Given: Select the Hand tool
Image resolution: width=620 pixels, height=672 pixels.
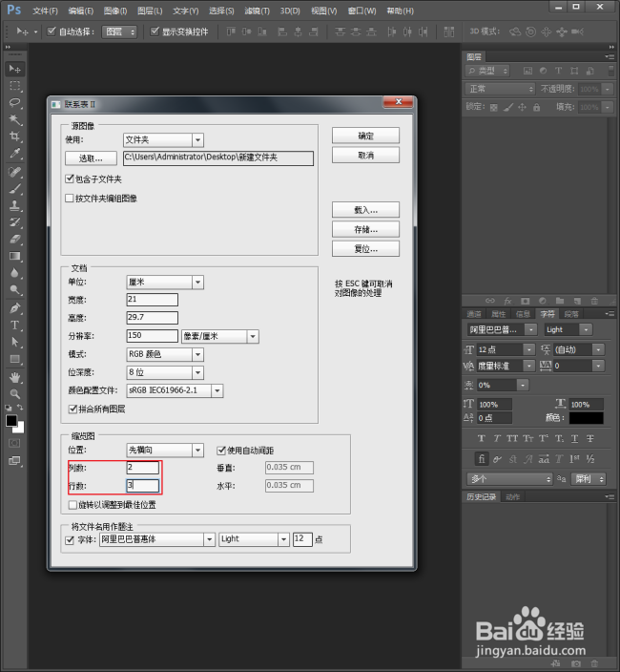Looking at the screenshot, I should [x=15, y=377].
